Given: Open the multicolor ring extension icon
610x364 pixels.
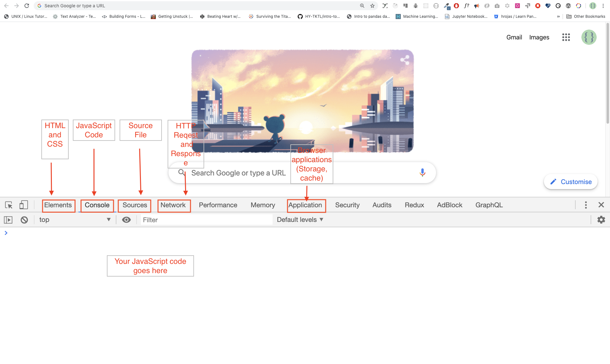Looking at the screenshot, I should [579, 6].
